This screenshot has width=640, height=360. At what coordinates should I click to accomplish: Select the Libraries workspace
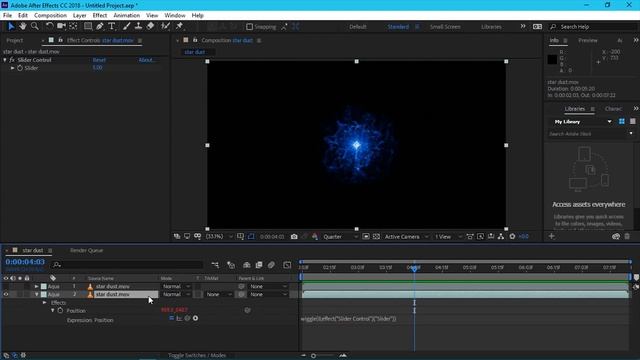pyautogui.click(x=491, y=27)
